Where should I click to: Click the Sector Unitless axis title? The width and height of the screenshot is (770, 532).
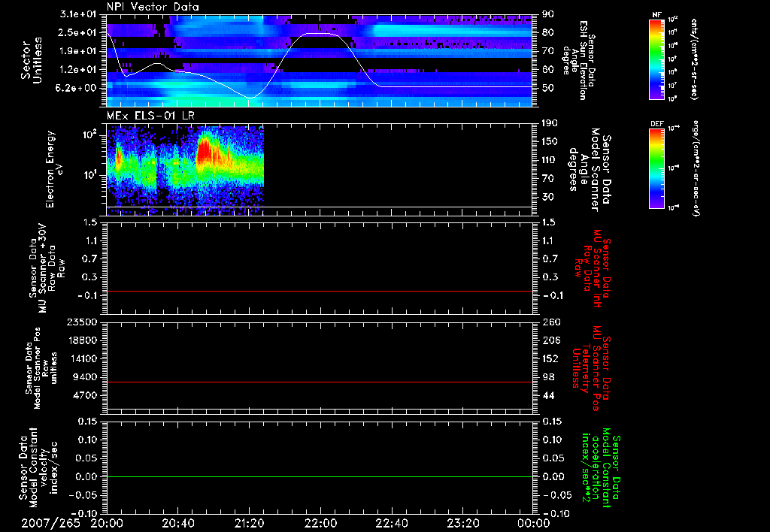32,60
